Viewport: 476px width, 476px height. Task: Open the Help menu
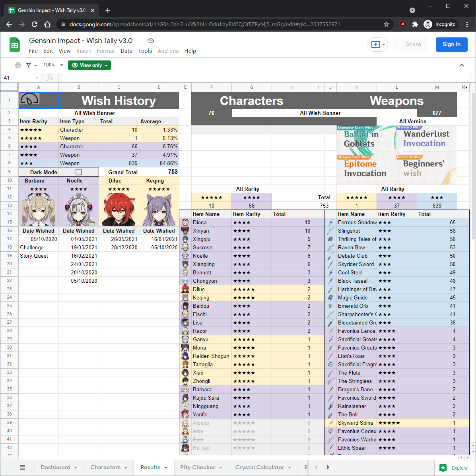pyautogui.click(x=190, y=51)
